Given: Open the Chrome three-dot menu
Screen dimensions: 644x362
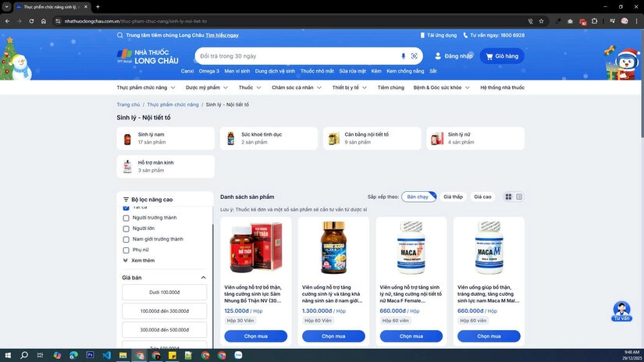Looking at the screenshot, I should 637,21.
